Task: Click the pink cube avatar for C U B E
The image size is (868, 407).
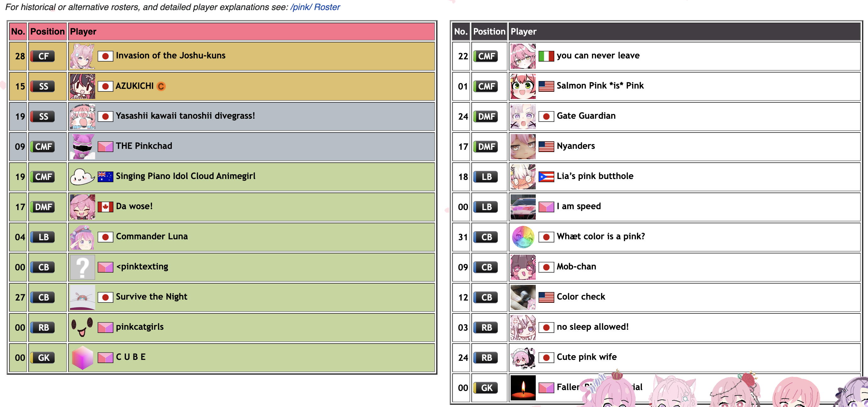Action: point(82,357)
